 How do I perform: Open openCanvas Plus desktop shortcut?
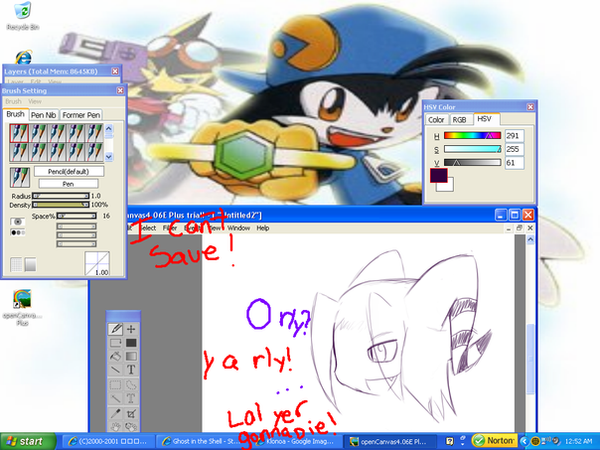(22, 308)
